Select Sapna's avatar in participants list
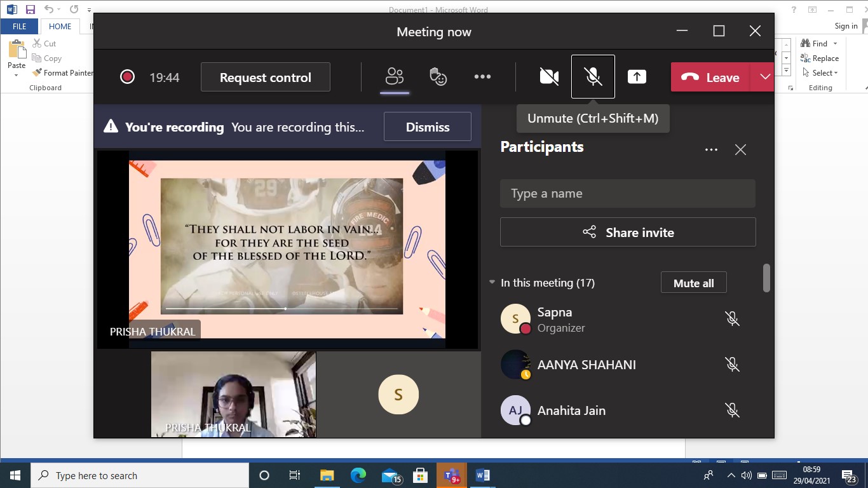 [x=515, y=319]
